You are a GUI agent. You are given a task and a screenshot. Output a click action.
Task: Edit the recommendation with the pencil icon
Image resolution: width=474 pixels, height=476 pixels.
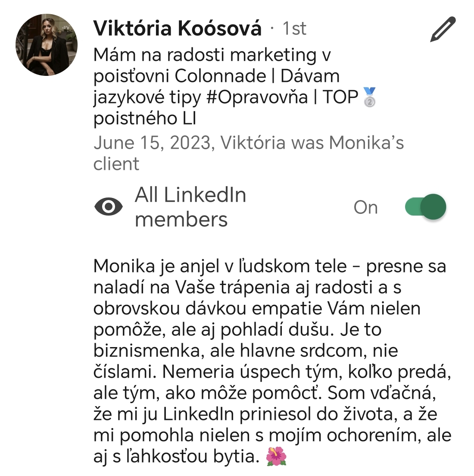pos(443,29)
